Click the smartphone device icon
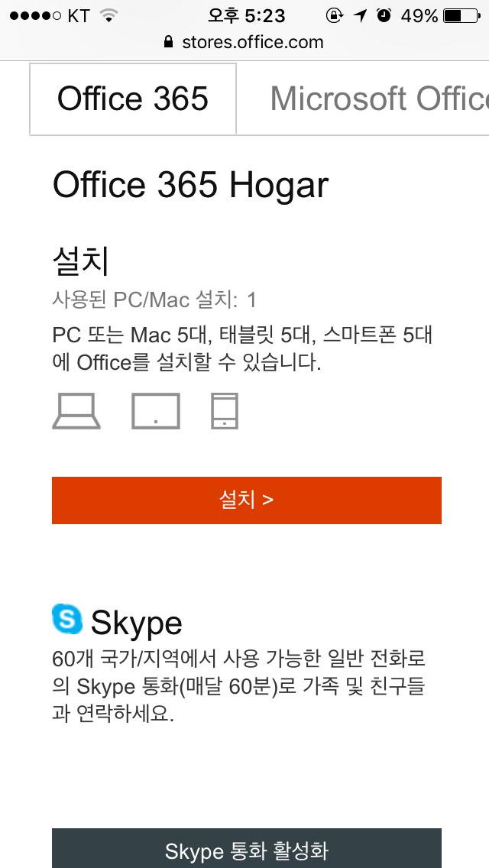 coord(225,411)
